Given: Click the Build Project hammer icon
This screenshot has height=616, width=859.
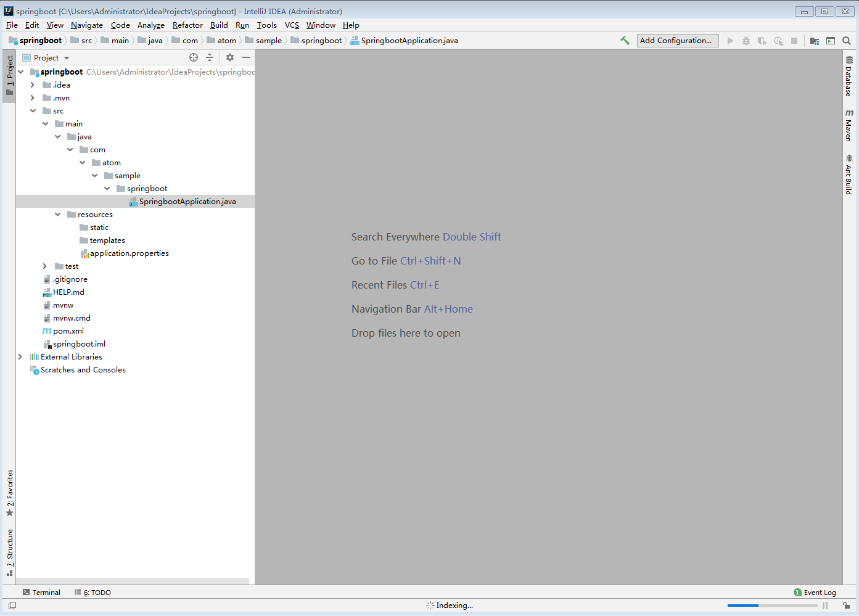Looking at the screenshot, I should coord(625,41).
